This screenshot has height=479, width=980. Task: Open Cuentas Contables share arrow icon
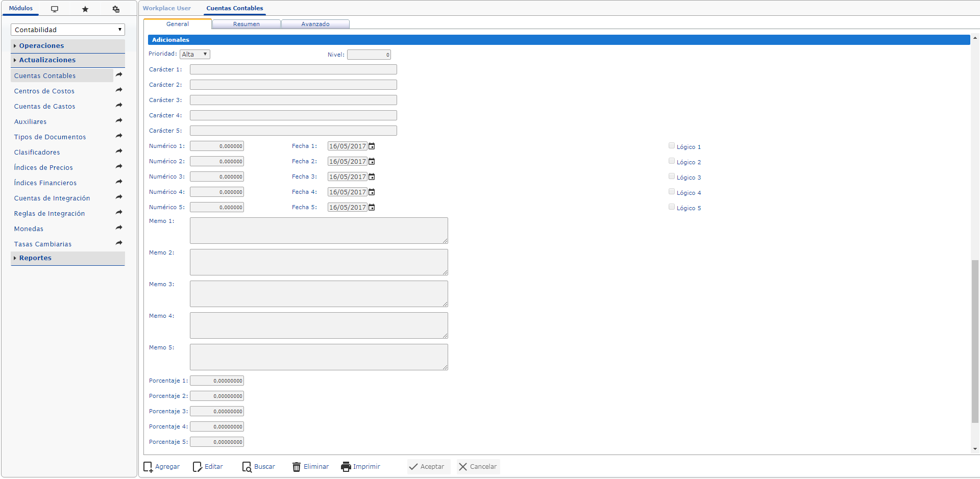tap(119, 74)
